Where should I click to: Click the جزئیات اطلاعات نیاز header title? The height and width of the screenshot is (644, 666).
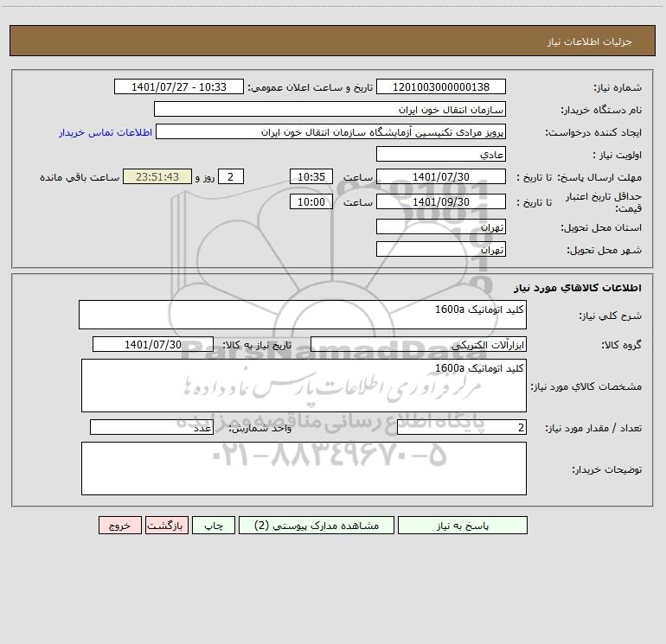pos(590,41)
